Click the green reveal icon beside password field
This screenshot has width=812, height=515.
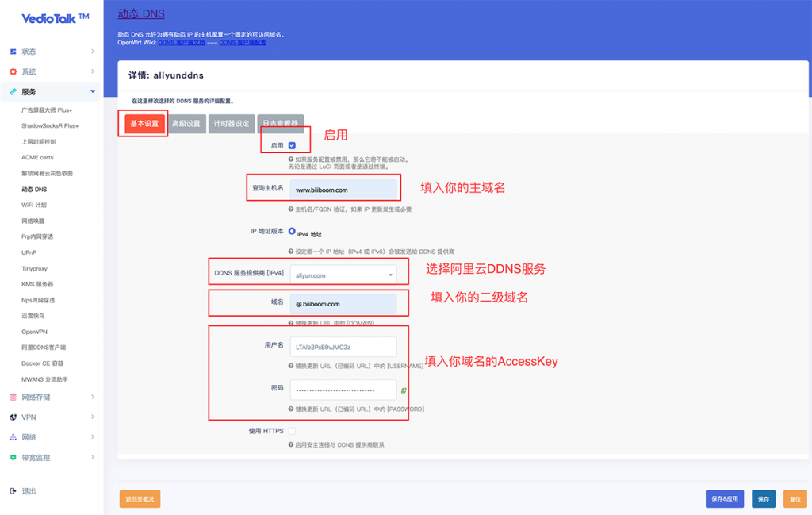(x=404, y=390)
